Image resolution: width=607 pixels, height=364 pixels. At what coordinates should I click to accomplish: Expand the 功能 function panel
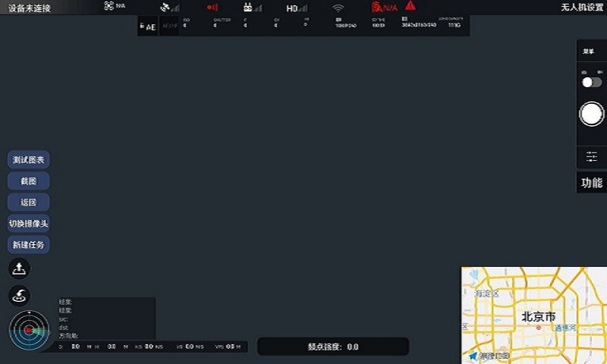(x=591, y=183)
